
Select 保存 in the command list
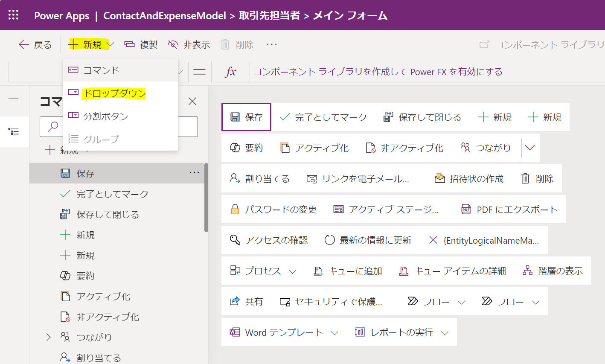[117, 173]
